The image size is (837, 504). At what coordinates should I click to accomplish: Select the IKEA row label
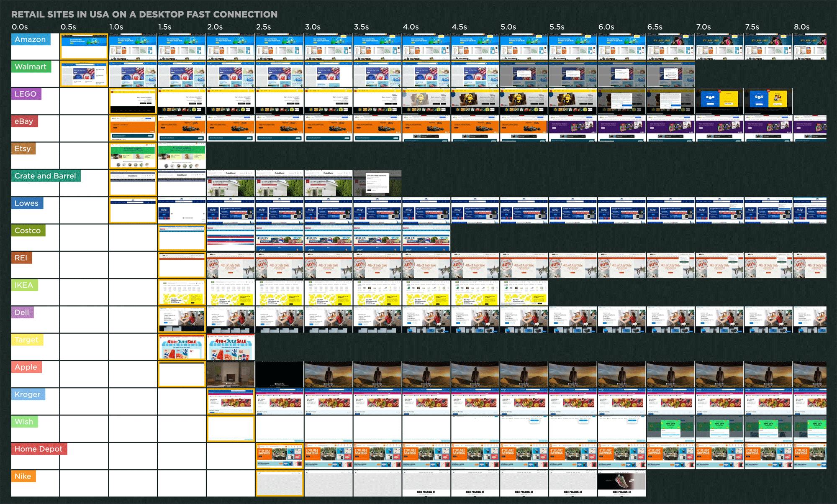click(24, 285)
